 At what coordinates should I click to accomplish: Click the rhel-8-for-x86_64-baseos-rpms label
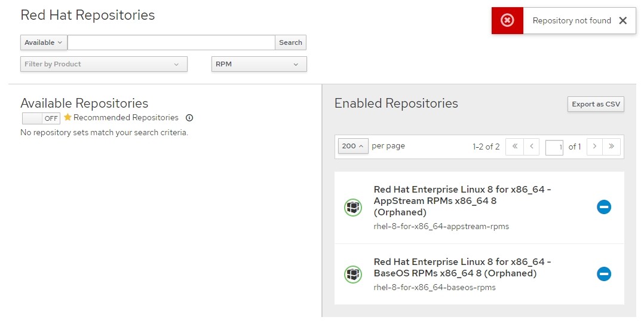pyautogui.click(x=434, y=287)
